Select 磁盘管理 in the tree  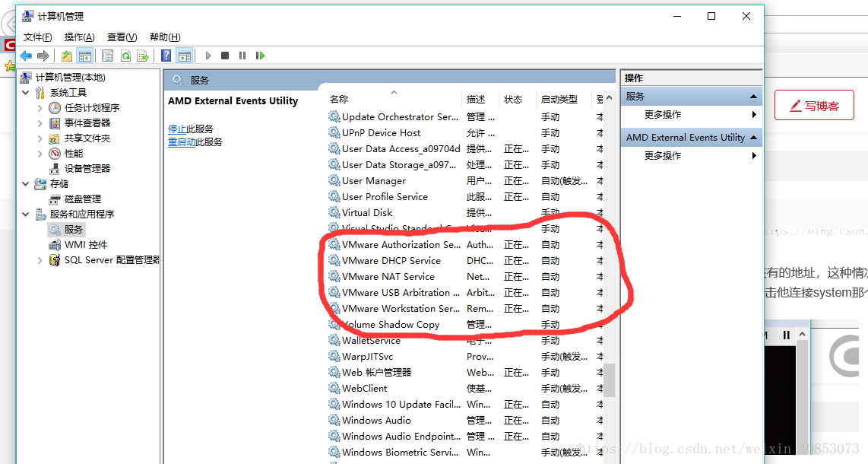point(83,199)
